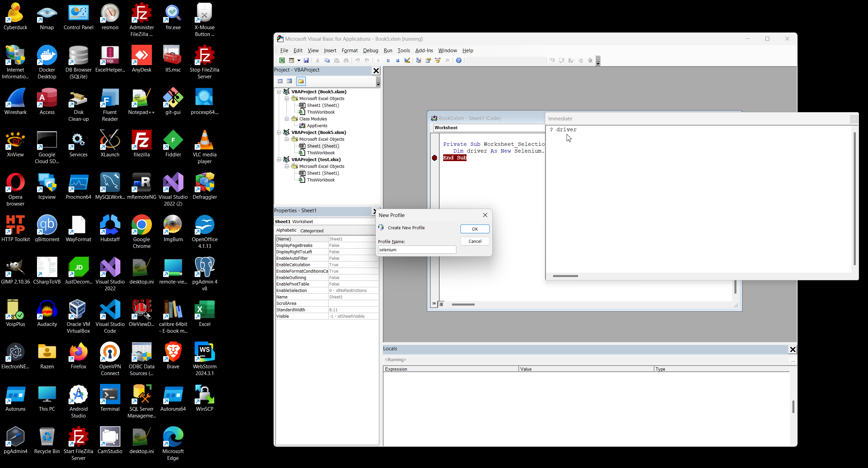868x468 pixels.
Task: Collapse VBAProject (Book5.xlam) tree node
Action: tap(279, 92)
